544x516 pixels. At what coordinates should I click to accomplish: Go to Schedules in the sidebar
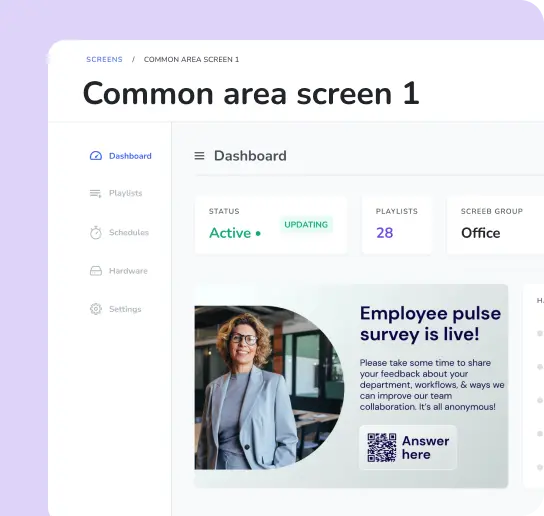(x=119, y=232)
